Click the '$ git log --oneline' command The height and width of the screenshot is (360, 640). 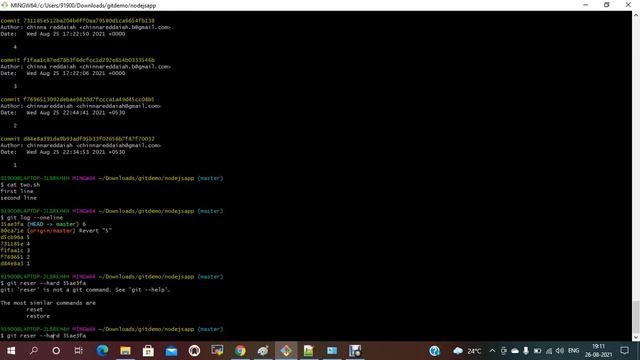point(32,218)
